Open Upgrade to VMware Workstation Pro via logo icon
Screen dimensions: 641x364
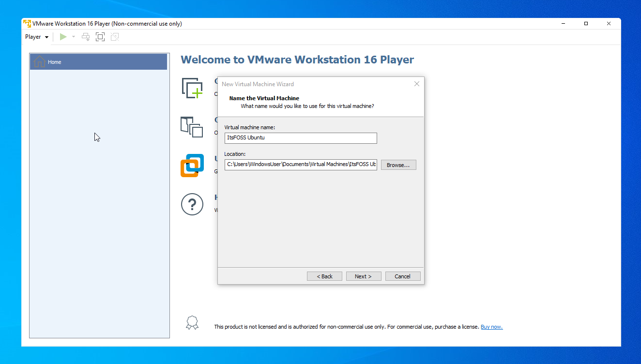pos(192,166)
